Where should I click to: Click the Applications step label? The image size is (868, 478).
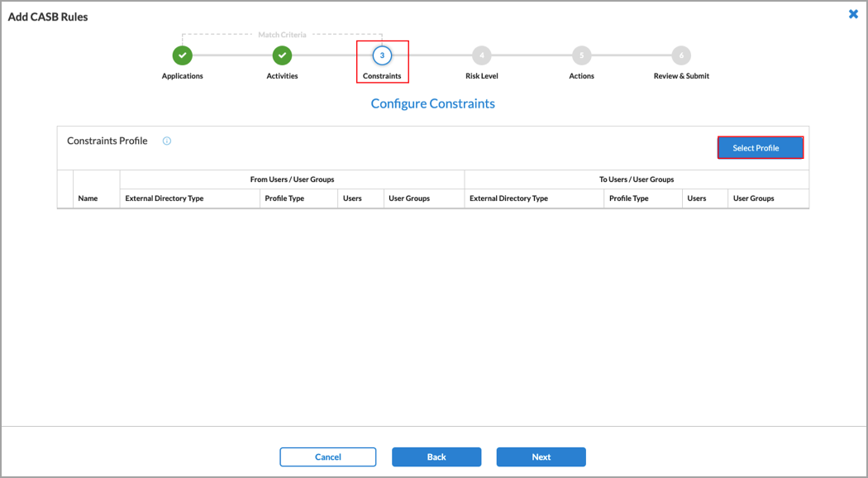182,76
